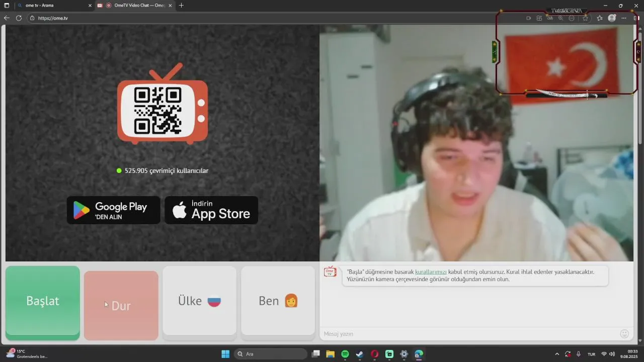Image resolution: width=644 pixels, height=362 pixels.
Task: Click the camera permission icon in address bar
Action: pyautogui.click(x=528, y=18)
